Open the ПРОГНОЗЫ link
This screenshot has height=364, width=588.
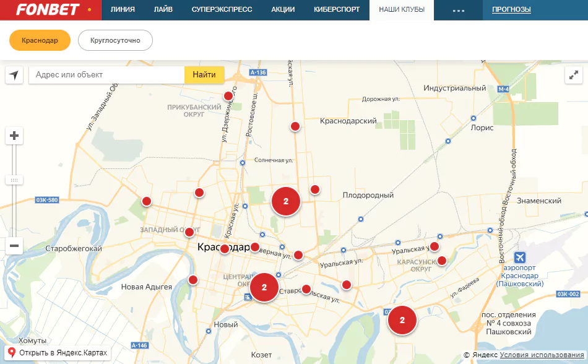click(511, 9)
